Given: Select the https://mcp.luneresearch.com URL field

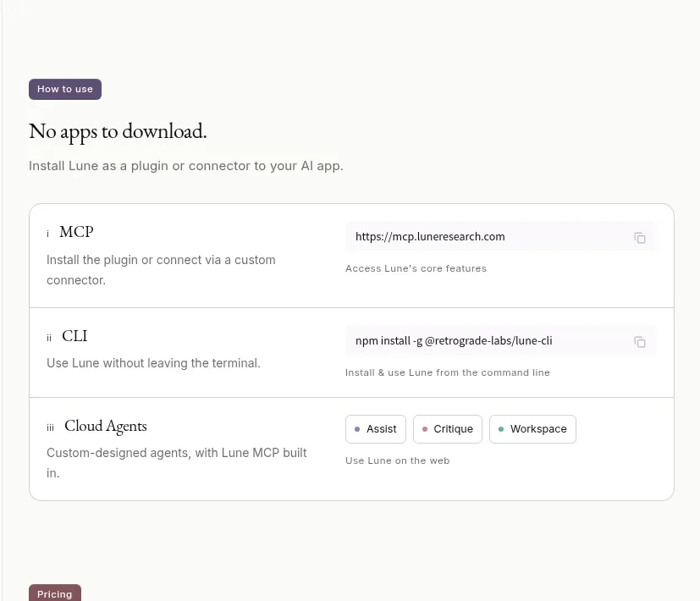Looking at the screenshot, I should [501, 237].
